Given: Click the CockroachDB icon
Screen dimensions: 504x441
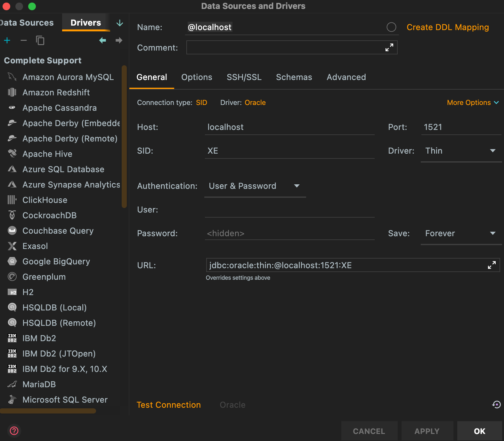Looking at the screenshot, I should [12, 215].
